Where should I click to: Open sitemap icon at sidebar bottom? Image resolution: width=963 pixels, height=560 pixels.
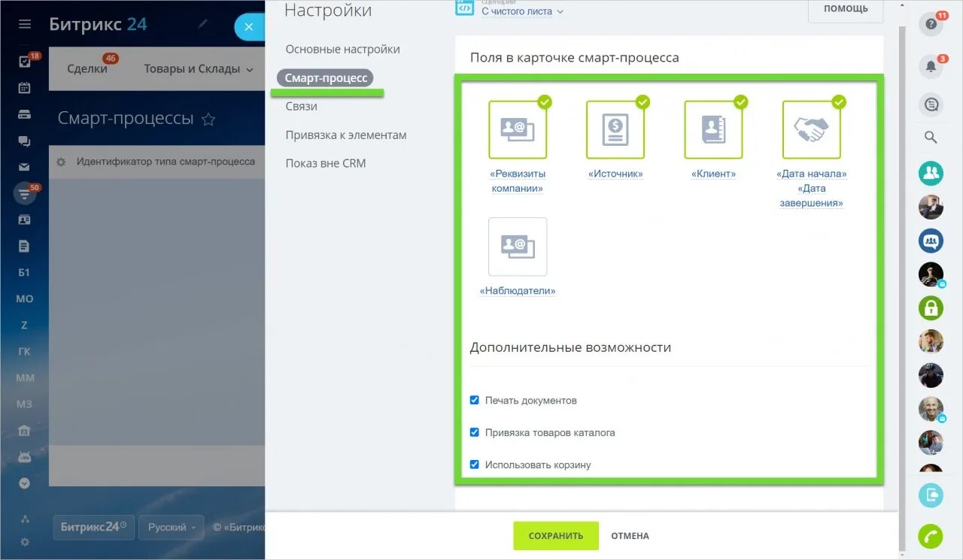[x=24, y=519]
